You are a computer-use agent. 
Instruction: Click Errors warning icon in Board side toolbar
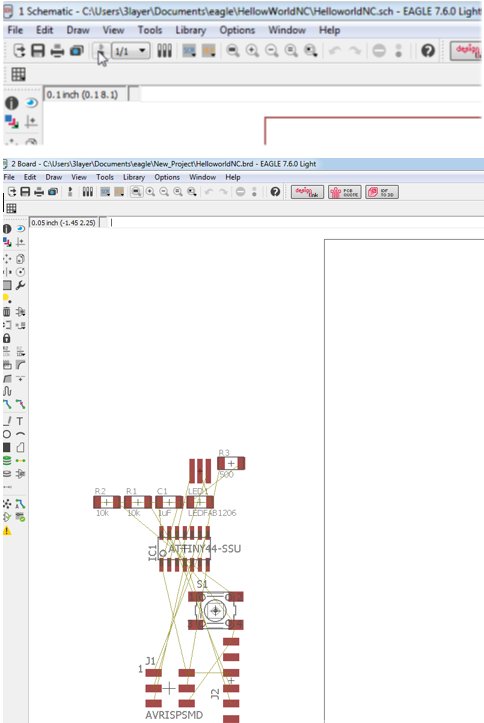coord(7,531)
